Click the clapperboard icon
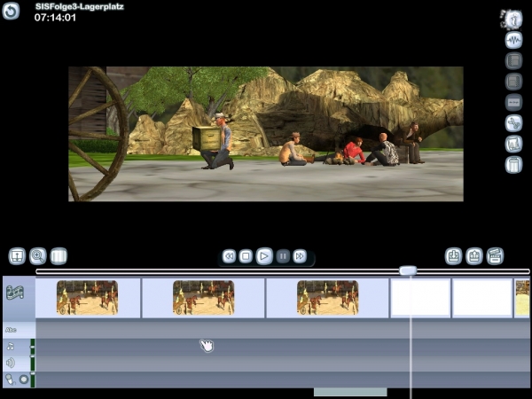Viewport: 532px width, 399px height. coord(495,256)
